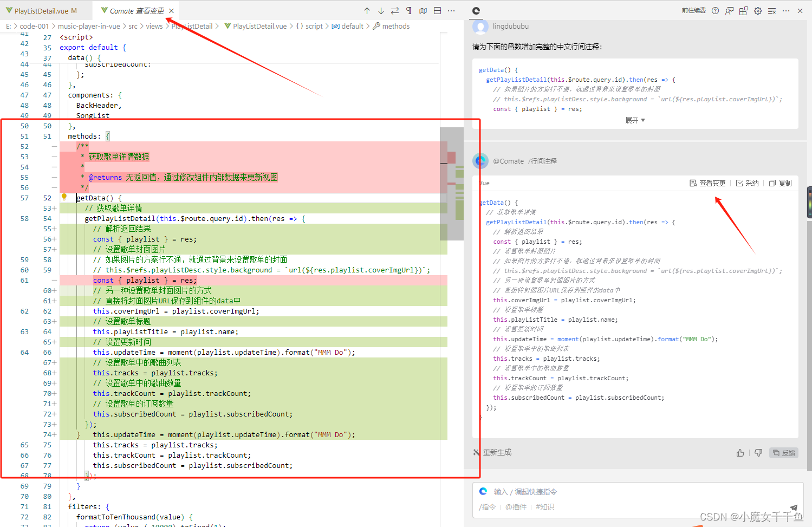Click 采纳 accept button
Viewport: 812px width, 527px height.
point(747,183)
